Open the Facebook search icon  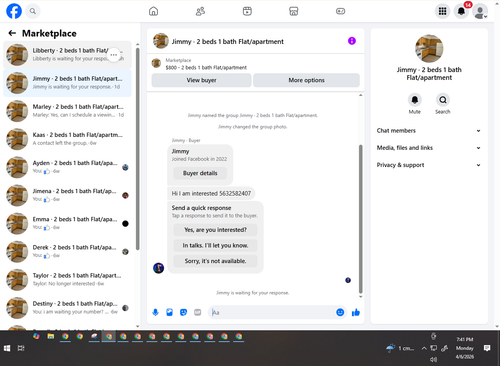[x=33, y=11]
